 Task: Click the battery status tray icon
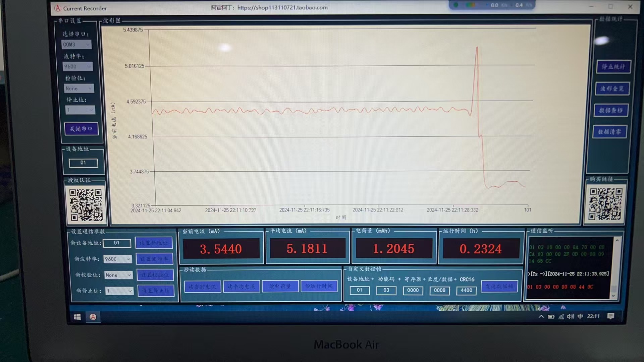click(x=551, y=316)
